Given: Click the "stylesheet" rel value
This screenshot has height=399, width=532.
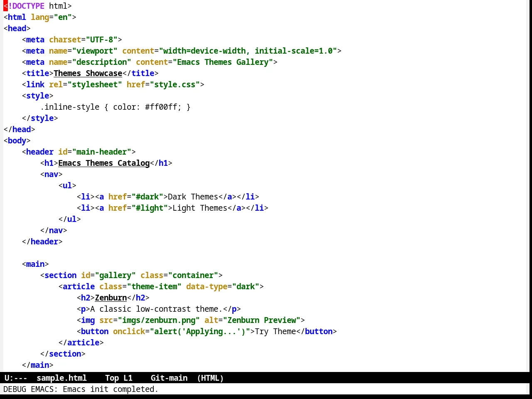Looking at the screenshot, I should [x=95, y=84].
